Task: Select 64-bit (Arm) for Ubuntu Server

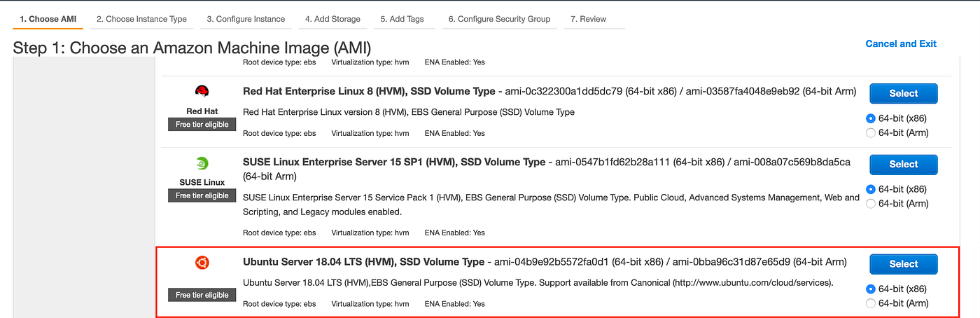Action: (x=871, y=303)
